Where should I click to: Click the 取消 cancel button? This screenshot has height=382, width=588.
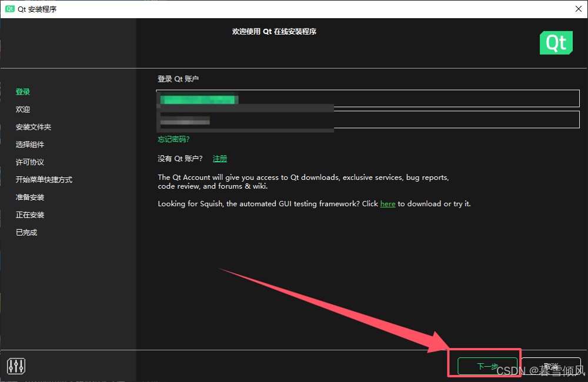click(x=551, y=366)
